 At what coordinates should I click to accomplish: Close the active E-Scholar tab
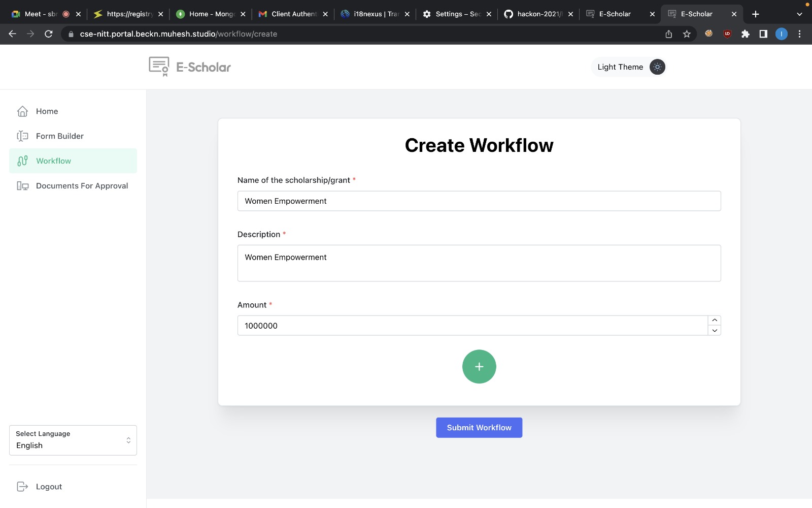[x=734, y=14]
